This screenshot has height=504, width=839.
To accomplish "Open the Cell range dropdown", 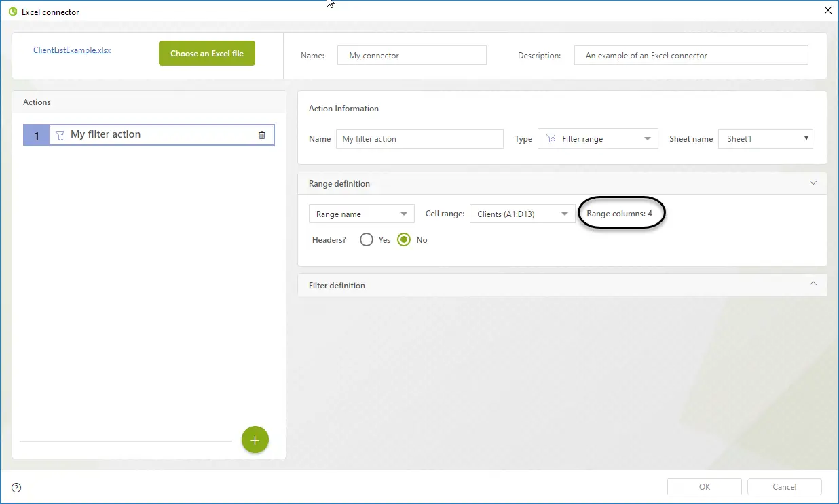I will tap(522, 214).
